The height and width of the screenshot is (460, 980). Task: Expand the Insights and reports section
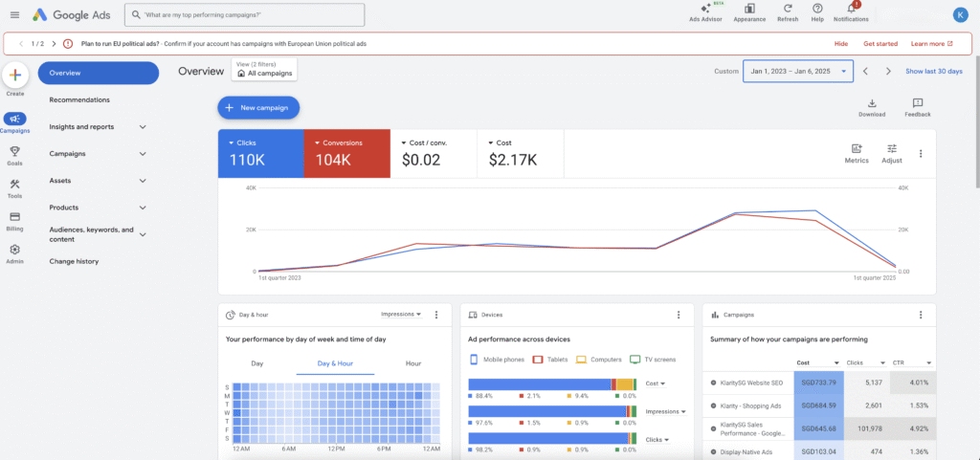(x=143, y=127)
